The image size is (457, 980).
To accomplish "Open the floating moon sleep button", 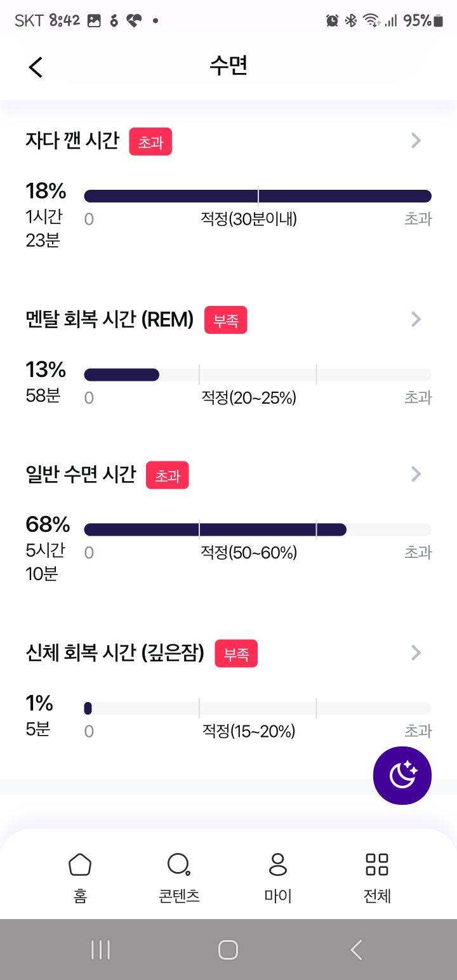I will coord(402,776).
